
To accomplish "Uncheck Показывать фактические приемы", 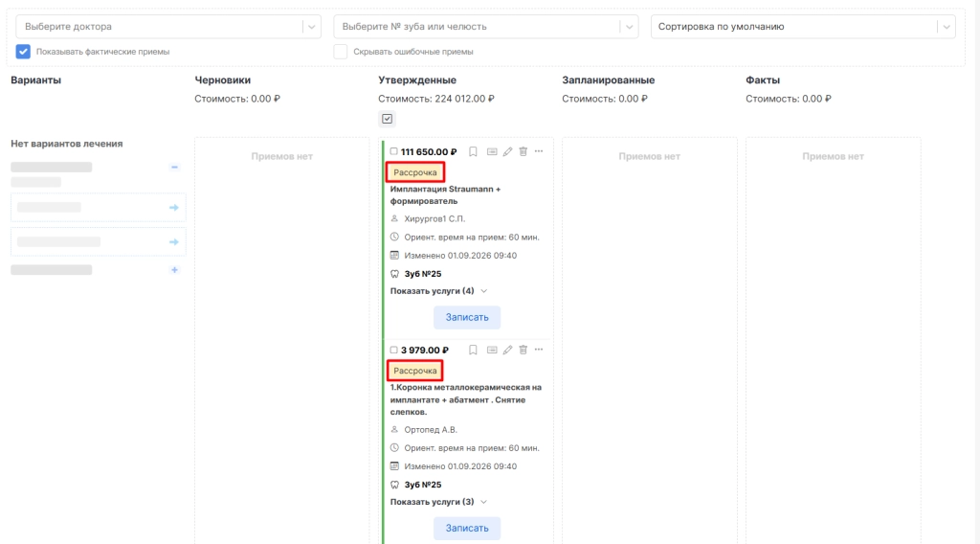I will point(23,52).
